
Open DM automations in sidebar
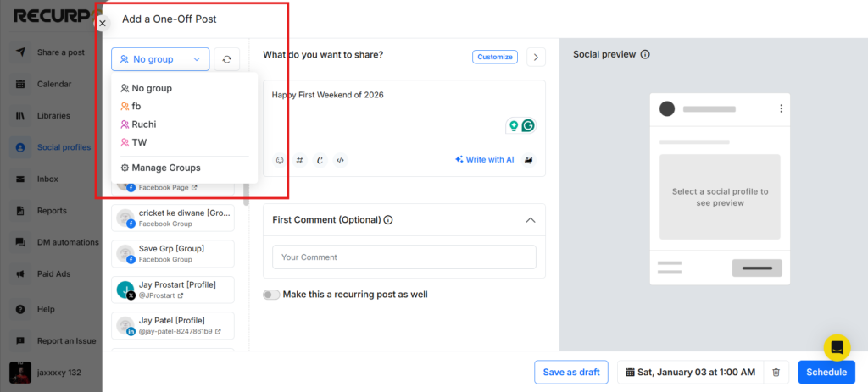click(54, 242)
